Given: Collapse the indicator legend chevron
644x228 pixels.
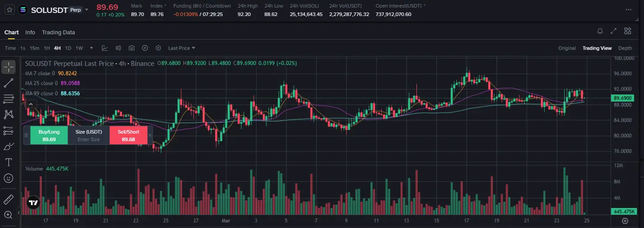Looking at the screenshot, I should coord(31,104).
